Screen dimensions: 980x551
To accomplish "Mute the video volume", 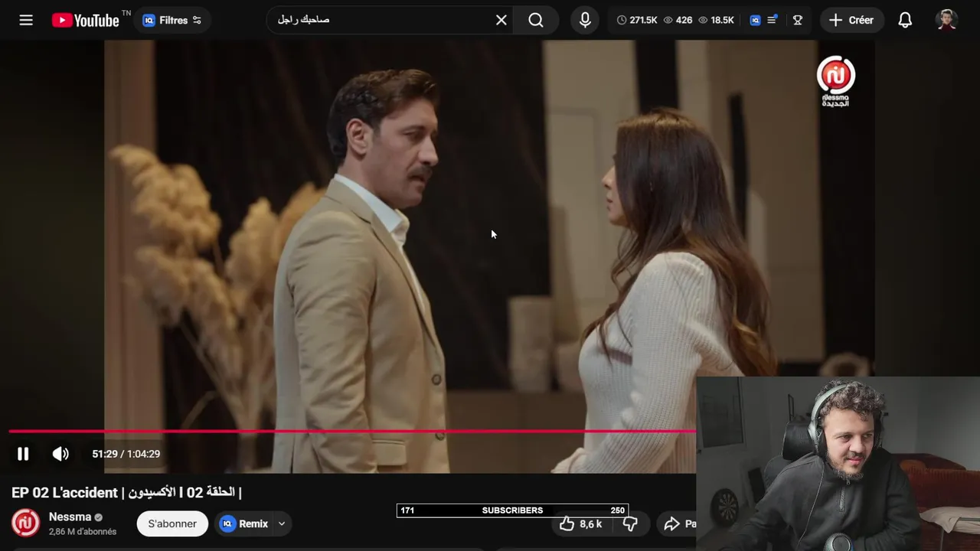I will [60, 454].
